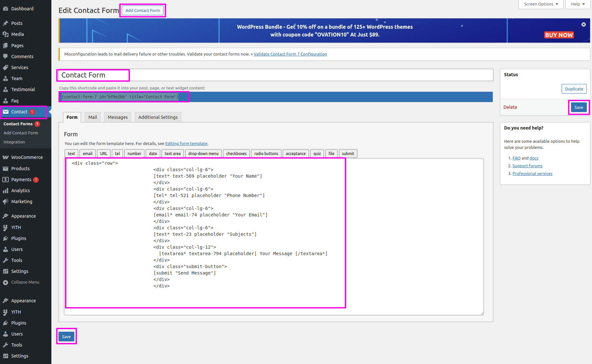The width and height of the screenshot is (592, 364).
Task: Open the Media library icon
Action: [5, 34]
